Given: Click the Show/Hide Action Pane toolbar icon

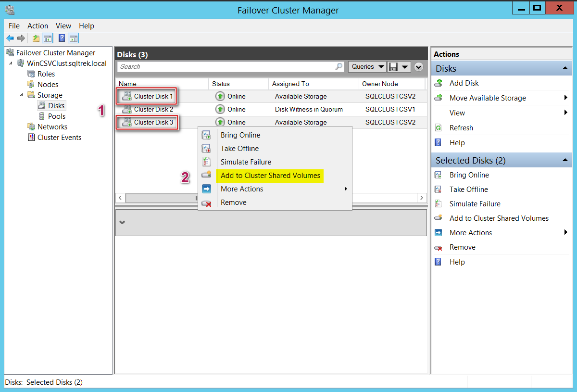Looking at the screenshot, I should click(x=74, y=38).
